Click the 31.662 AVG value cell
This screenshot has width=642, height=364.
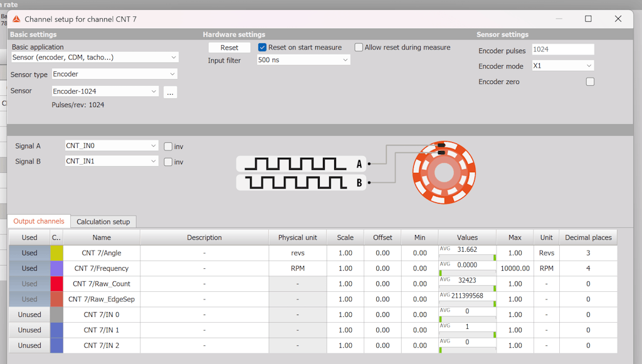point(467,252)
